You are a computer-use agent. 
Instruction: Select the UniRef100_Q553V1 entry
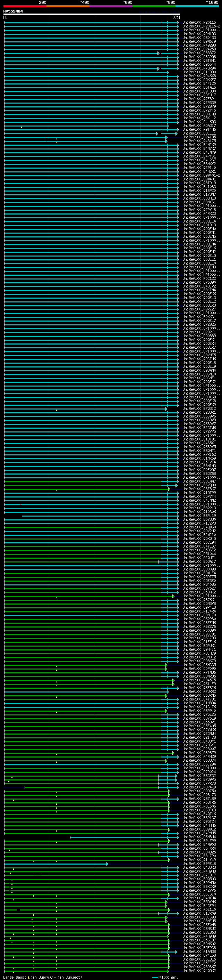(x=199, y=722)
